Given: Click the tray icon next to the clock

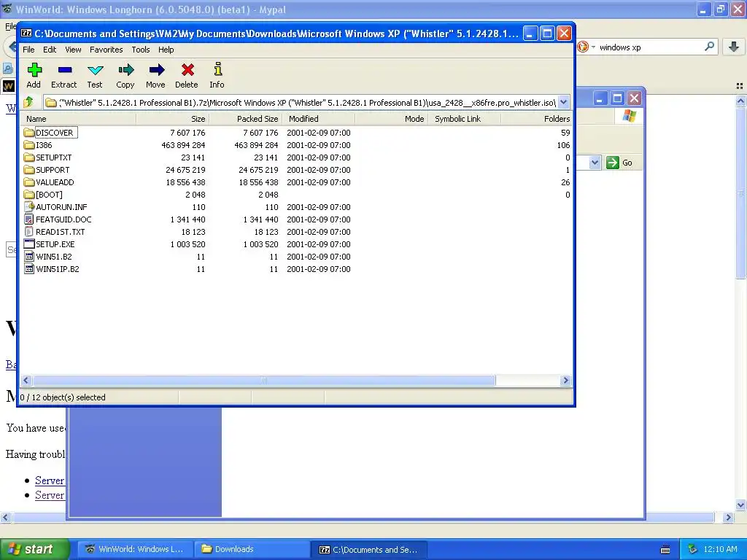Looking at the screenshot, I should 693,549.
